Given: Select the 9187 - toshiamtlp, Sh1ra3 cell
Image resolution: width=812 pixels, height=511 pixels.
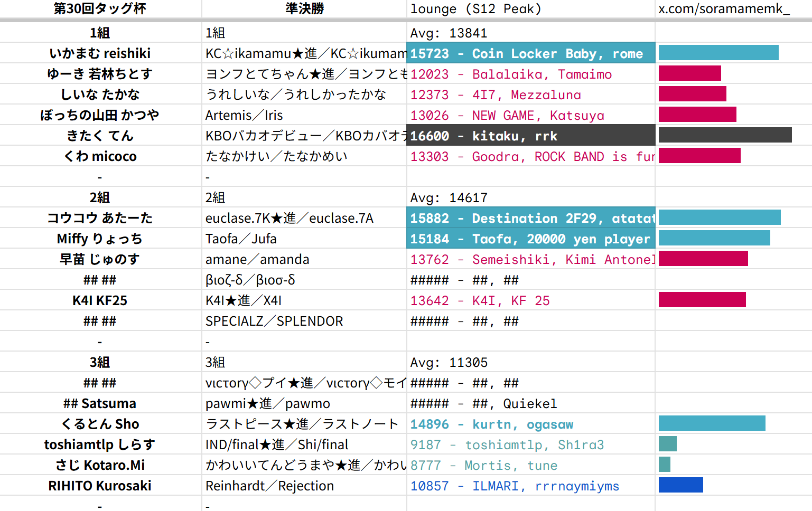Looking at the screenshot, I should (531, 444).
